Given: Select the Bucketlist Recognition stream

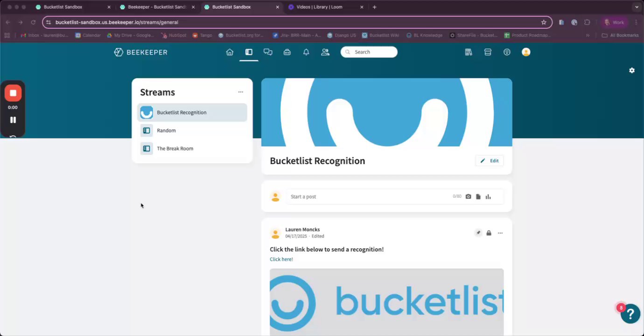Looking at the screenshot, I should point(192,112).
